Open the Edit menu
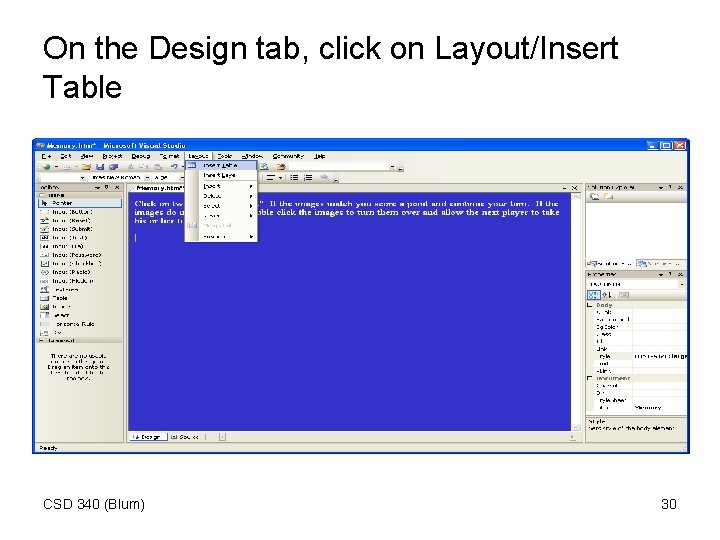720x540 pixels. [x=66, y=156]
